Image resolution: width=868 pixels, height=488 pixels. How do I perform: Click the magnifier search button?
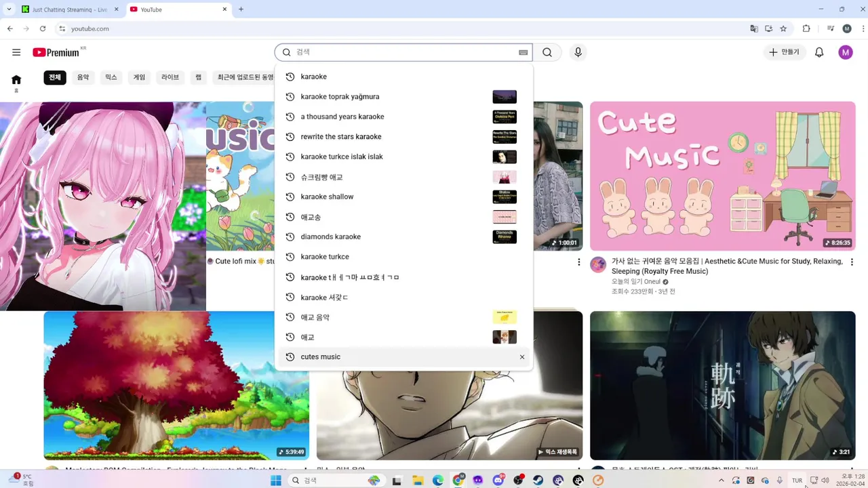[x=547, y=52]
